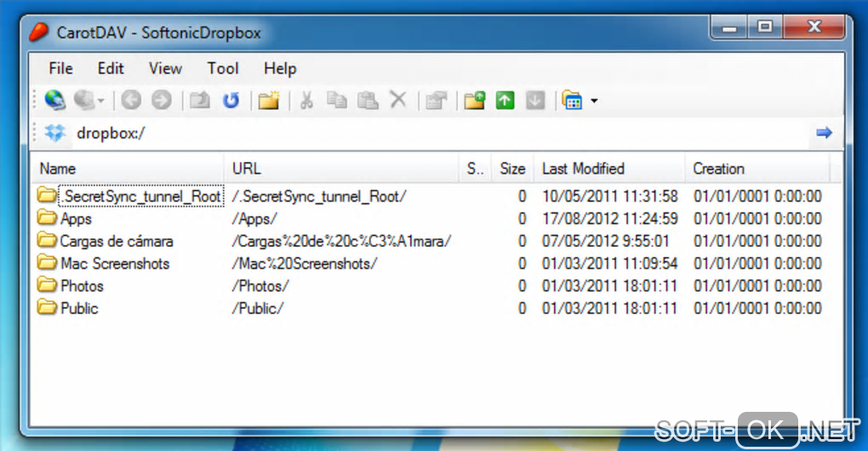Click the 17/08/2012 11:24:59 modified date
Image resolution: width=868 pixels, height=451 pixels.
click(610, 219)
